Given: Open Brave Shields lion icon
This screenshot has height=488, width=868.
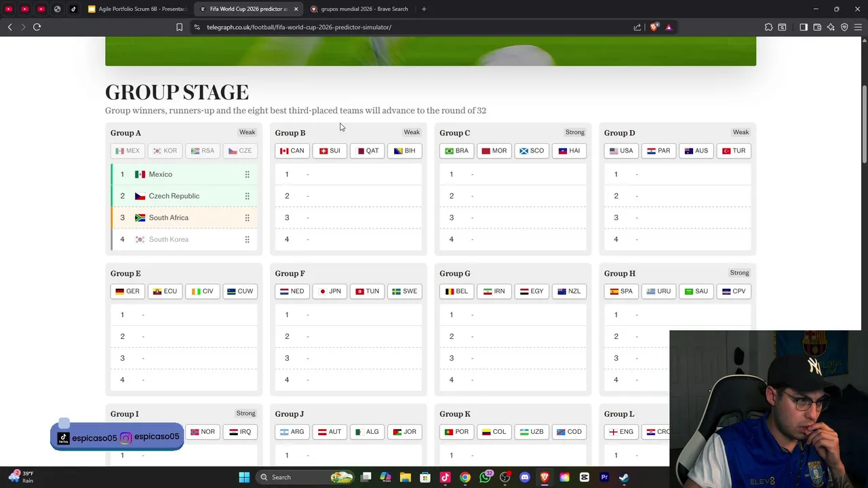Looking at the screenshot, I should coord(654,27).
